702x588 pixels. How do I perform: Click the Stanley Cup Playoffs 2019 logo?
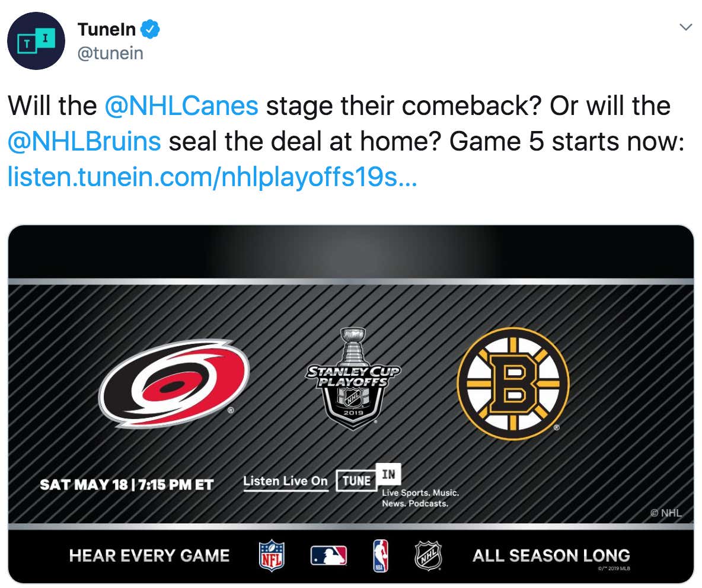pyautogui.click(x=353, y=379)
